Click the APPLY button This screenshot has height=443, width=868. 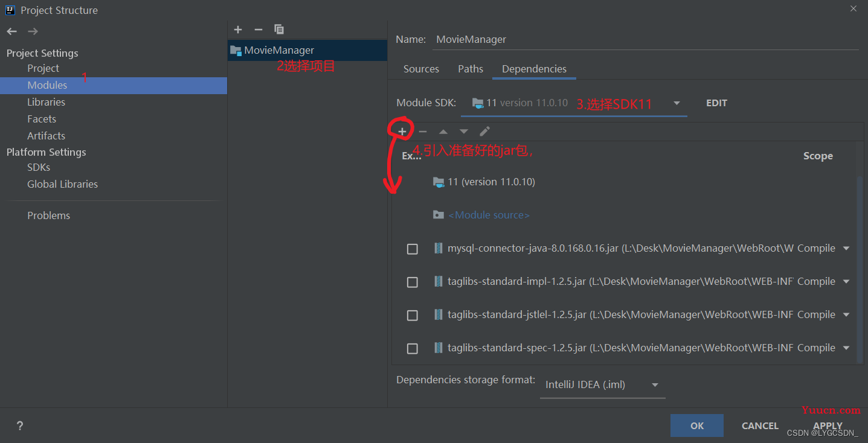(828, 425)
